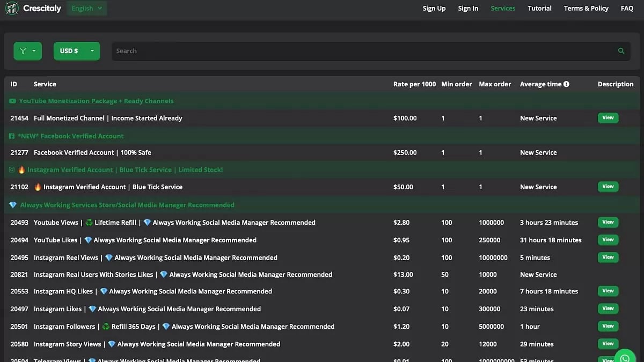Open the Terms & Policy page

click(586, 8)
